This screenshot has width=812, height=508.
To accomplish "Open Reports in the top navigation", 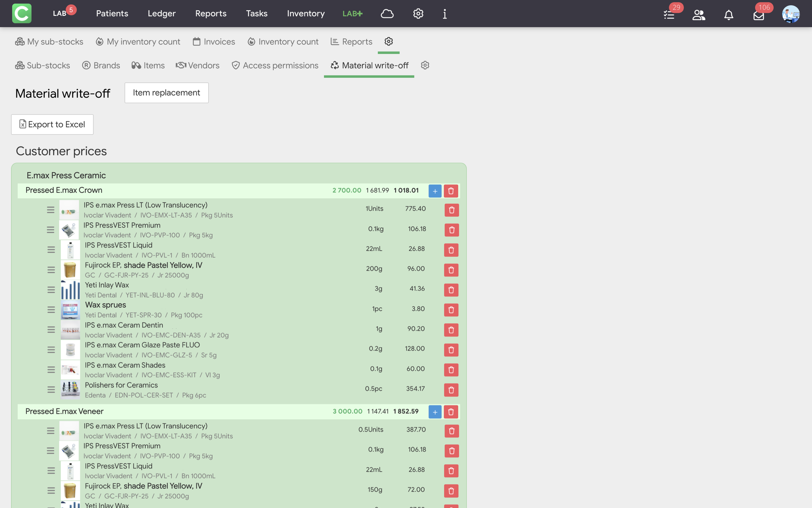I will click(211, 14).
